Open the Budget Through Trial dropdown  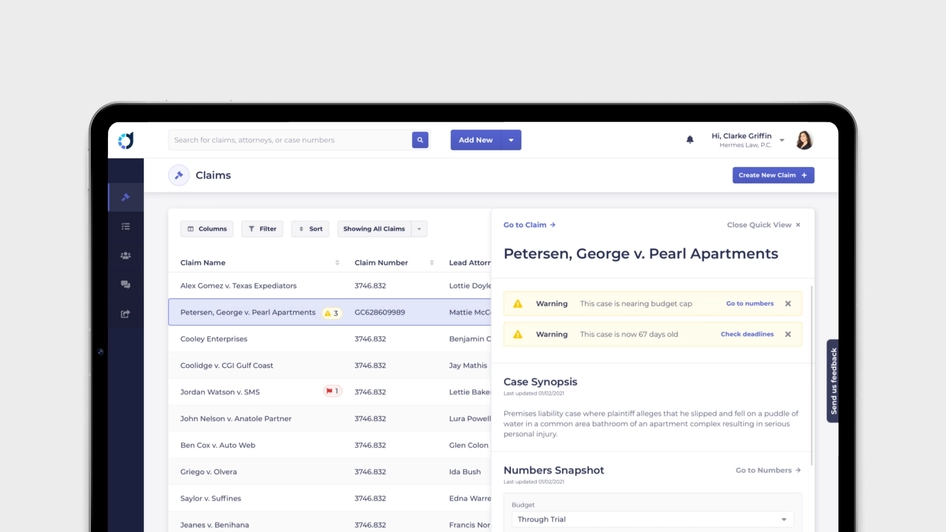point(652,519)
